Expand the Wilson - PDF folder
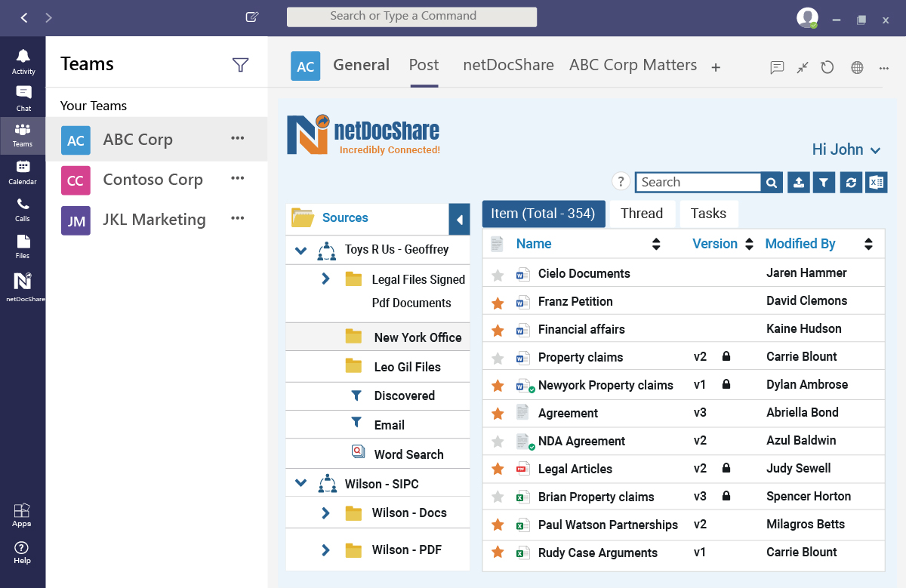Image resolution: width=906 pixels, height=588 pixels. [325, 550]
